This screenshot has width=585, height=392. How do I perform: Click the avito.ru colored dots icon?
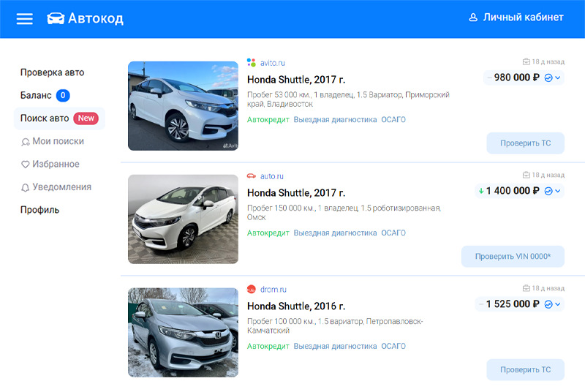pos(251,62)
